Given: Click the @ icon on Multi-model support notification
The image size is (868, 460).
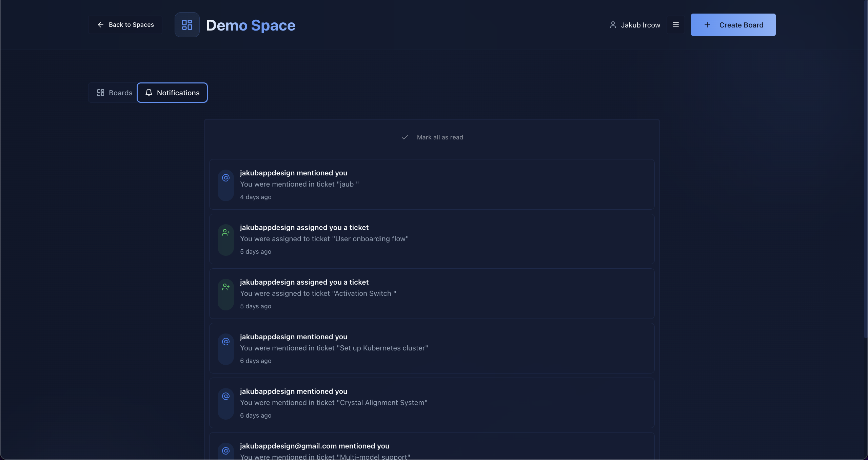Looking at the screenshot, I should click(x=226, y=451).
